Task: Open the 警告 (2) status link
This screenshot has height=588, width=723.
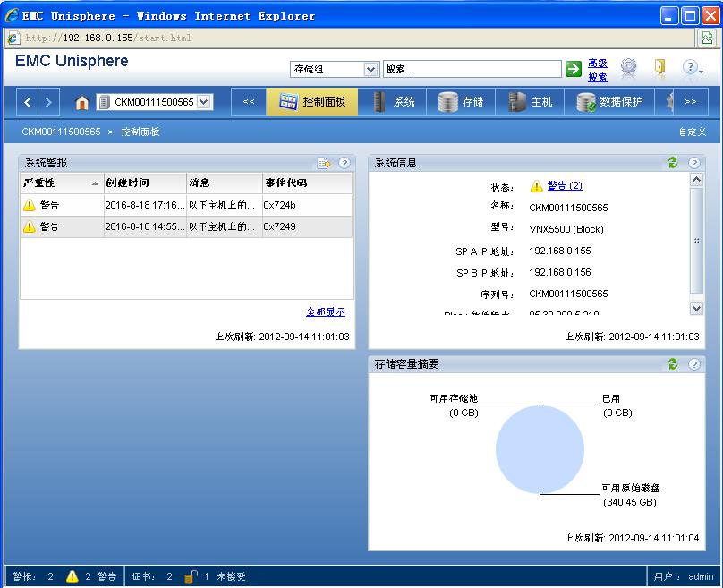Action: pos(565,185)
